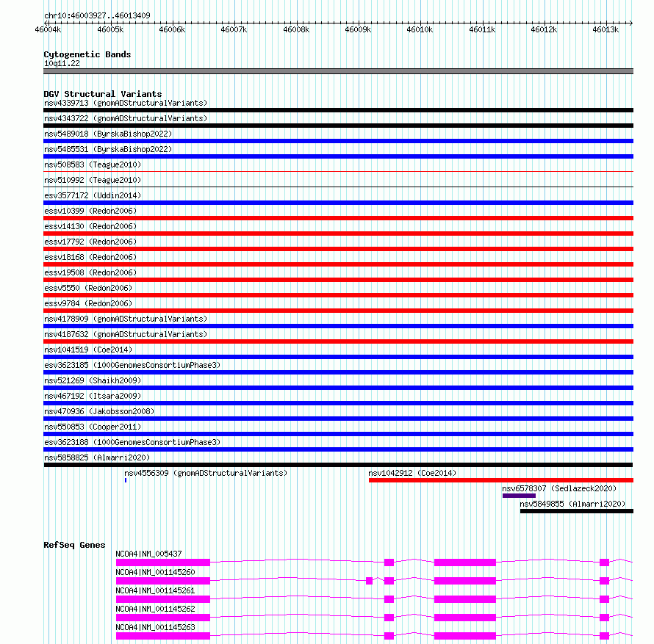Click NCOA4|NM_001145261 transcript label

(155, 590)
